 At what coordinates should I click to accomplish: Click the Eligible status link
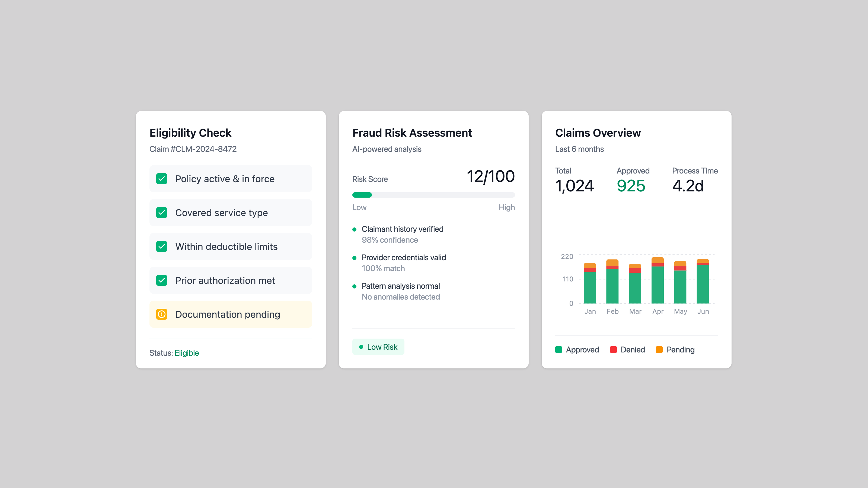point(187,353)
